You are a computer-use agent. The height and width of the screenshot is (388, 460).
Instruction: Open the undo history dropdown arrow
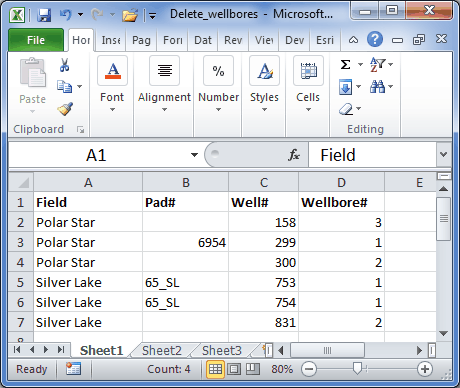80,15
